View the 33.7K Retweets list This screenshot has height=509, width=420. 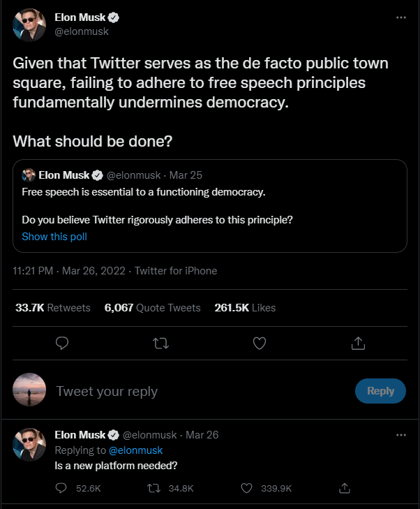point(53,307)
